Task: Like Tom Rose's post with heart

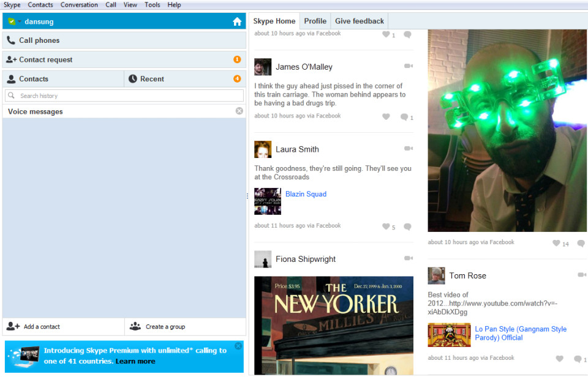Action: 559,359
